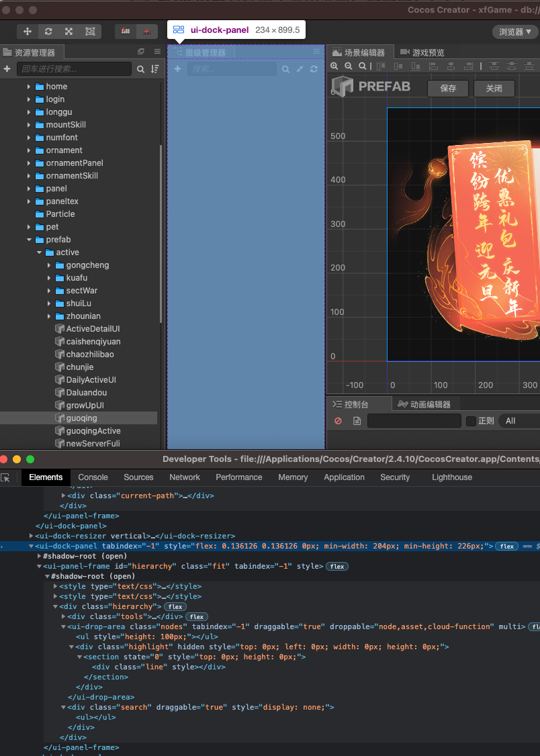Open the console log file icon

pos(357,421)
